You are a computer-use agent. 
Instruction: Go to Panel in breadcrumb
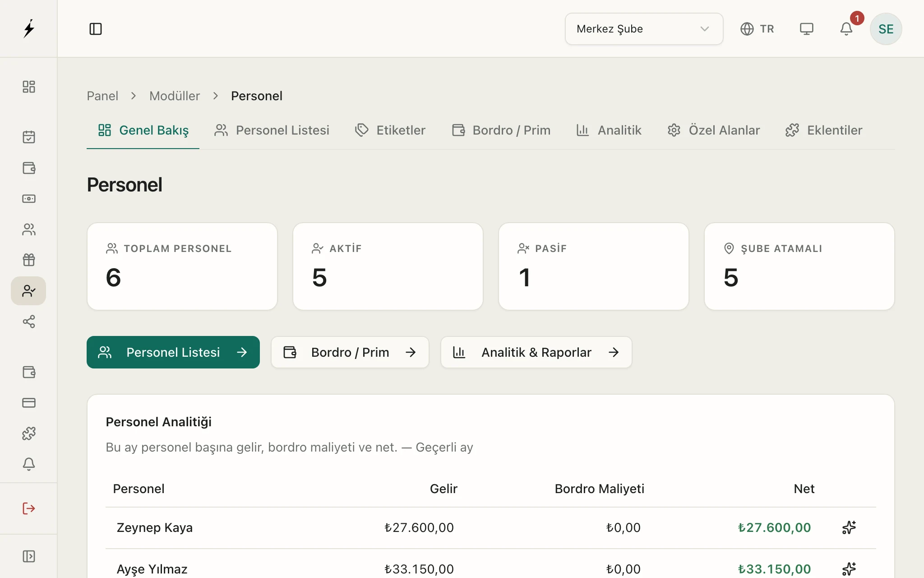pos(102,96)
